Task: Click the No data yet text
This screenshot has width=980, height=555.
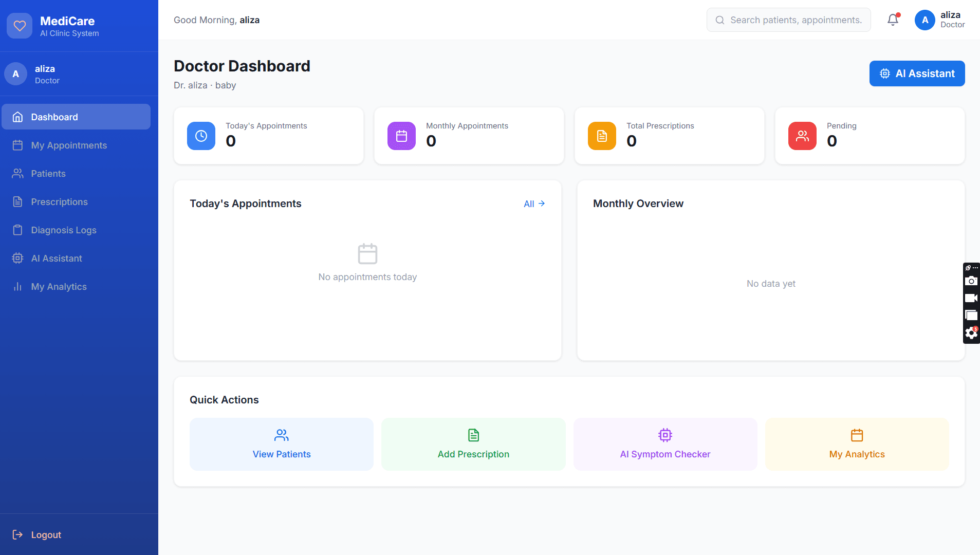Action: 771,284
